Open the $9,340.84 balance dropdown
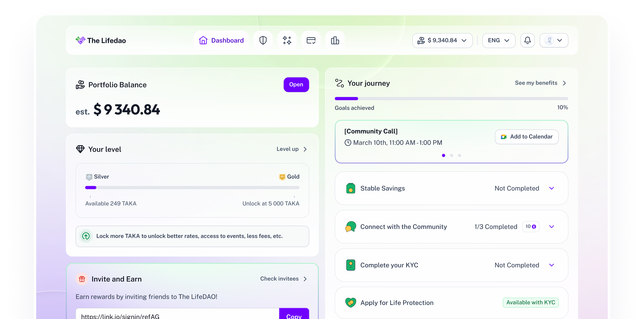 [x=442, y=40]
